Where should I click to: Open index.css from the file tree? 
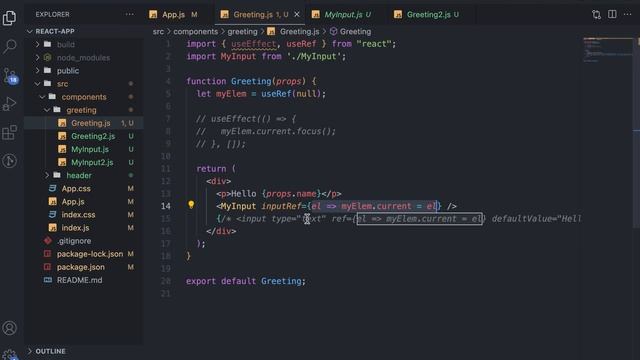click(x=84, y=214)
